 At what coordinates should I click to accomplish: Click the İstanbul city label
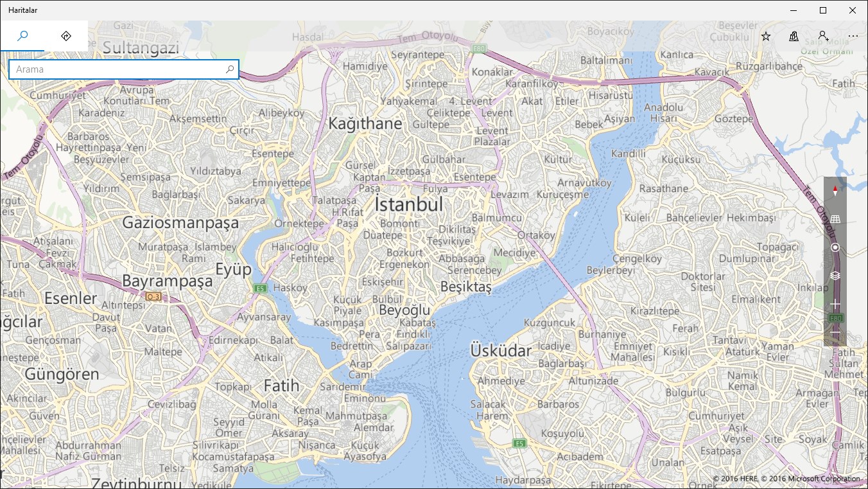pyautogui.click(x=409, y=205)
